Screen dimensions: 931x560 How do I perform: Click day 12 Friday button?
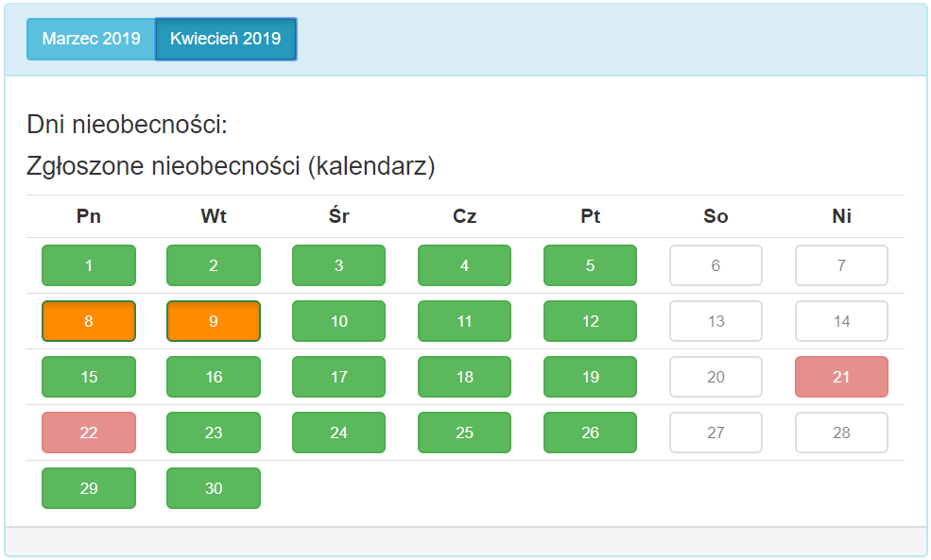tap(590, 321)
